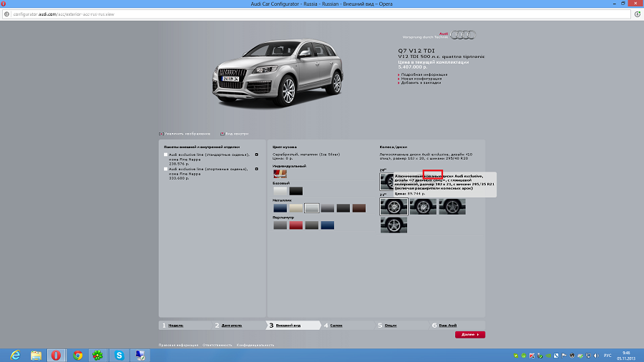
Task: Select the 20" wheel thumbnail
Action: (x=387, y=182)
